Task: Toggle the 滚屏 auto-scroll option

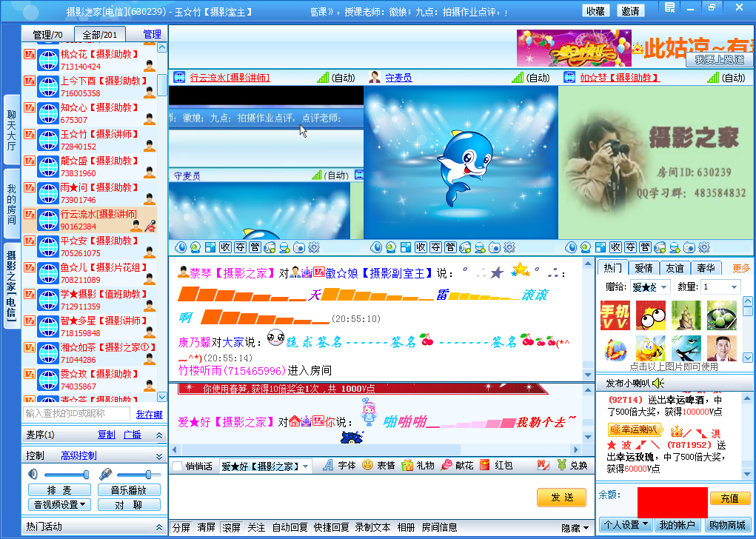Action: click(231, 528)
